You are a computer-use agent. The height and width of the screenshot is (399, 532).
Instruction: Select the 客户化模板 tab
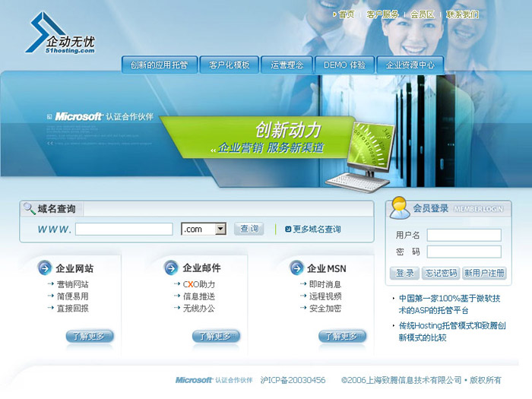(230, 65)
